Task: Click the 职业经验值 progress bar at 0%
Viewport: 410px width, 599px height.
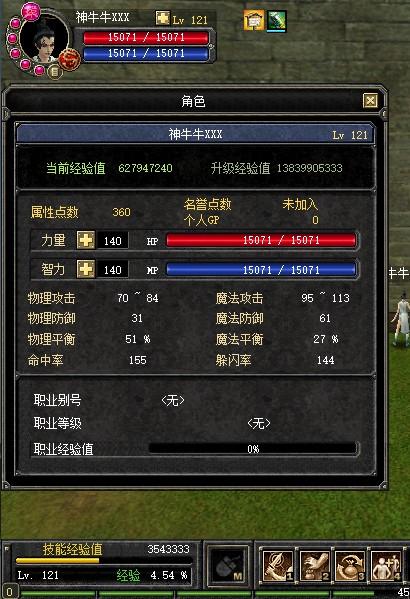Action: click(253, 448)
